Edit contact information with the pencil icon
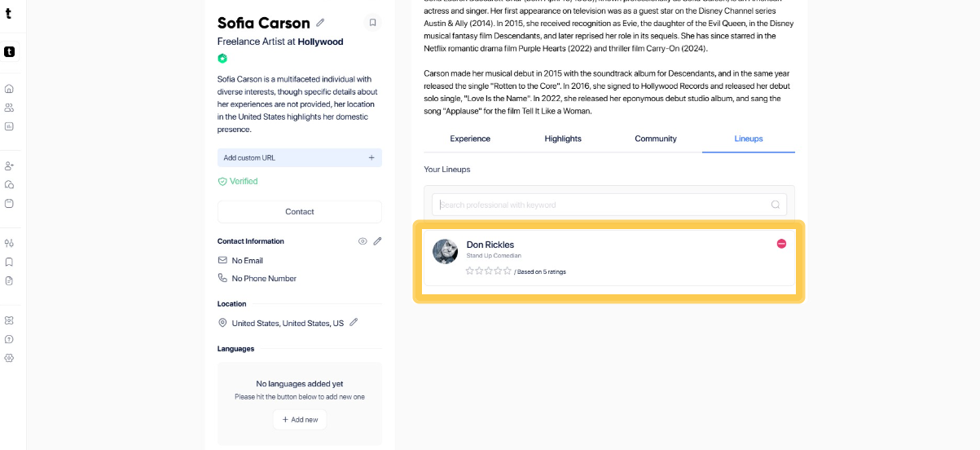The width and height of the screenshot is (980, 450). tap(378, 241)
